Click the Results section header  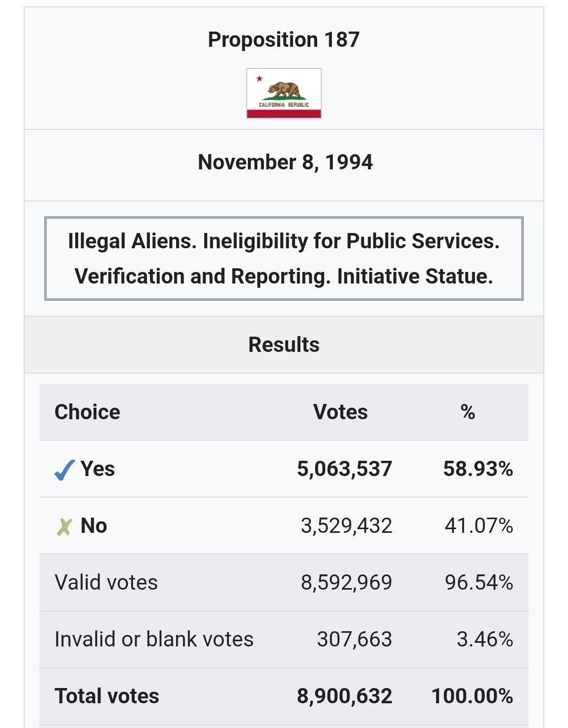pos(284,345)
